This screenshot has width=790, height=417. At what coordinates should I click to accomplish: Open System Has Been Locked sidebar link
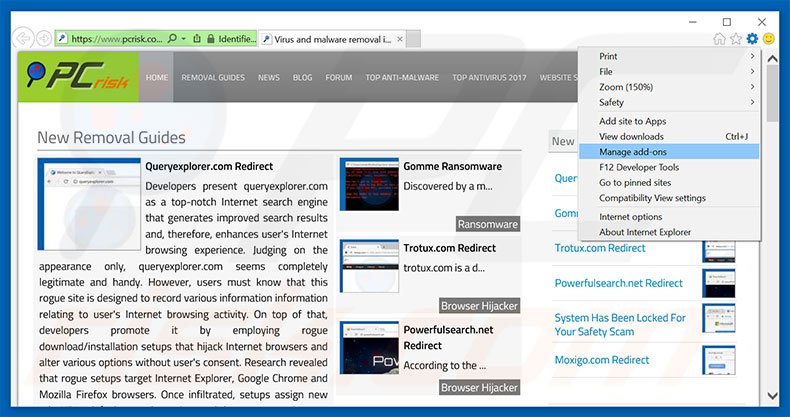[x=620, y=325]
